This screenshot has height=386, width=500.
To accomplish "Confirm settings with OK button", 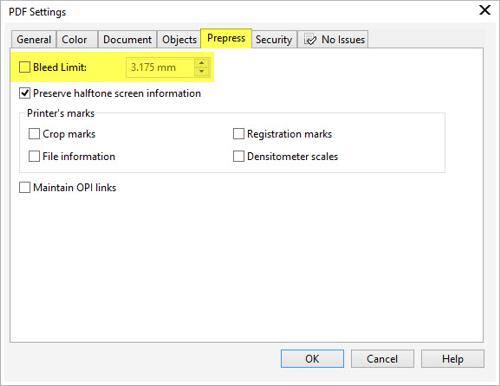I will [x=312, y=359].
